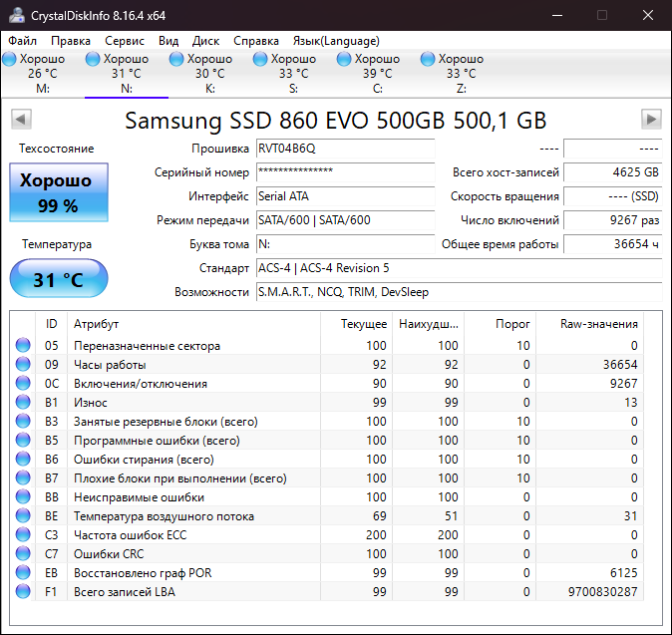Click the status orb for attribute C7 Ошибки CRC
The height and width of the screenshot is (635, 672).
pos(23,554)
